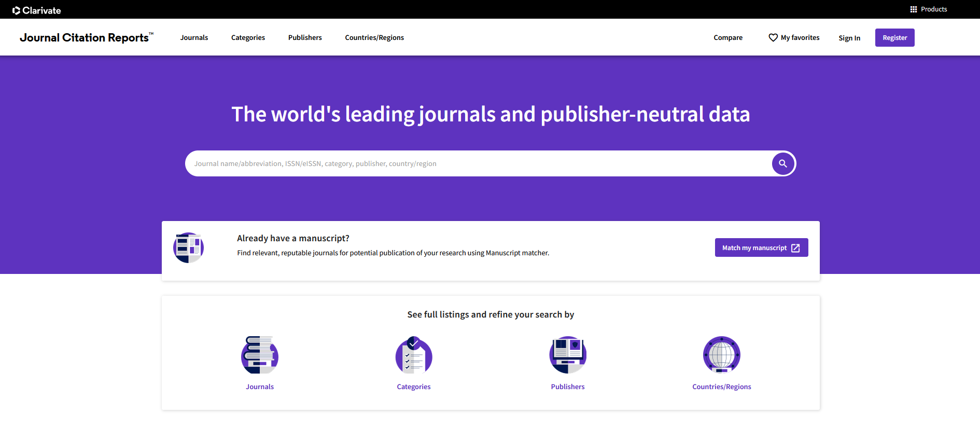Follow the Journals link under listings
This screenshot has height=427, width=980.
(x=260, y=387)
